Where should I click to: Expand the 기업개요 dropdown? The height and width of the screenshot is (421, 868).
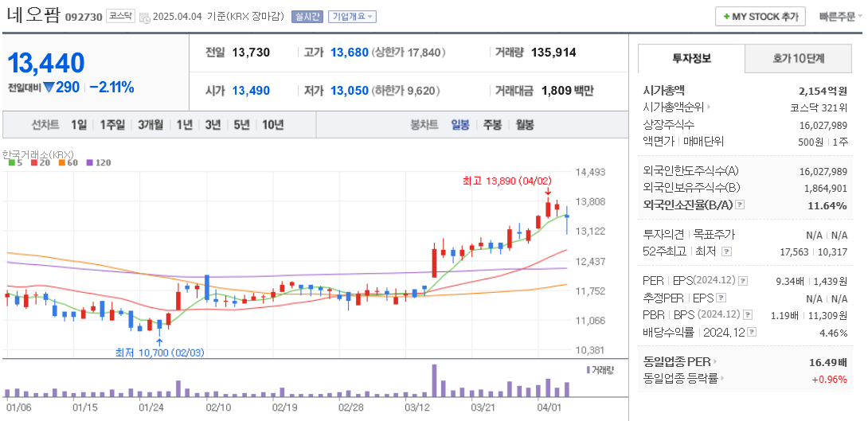tap(352, 17)
